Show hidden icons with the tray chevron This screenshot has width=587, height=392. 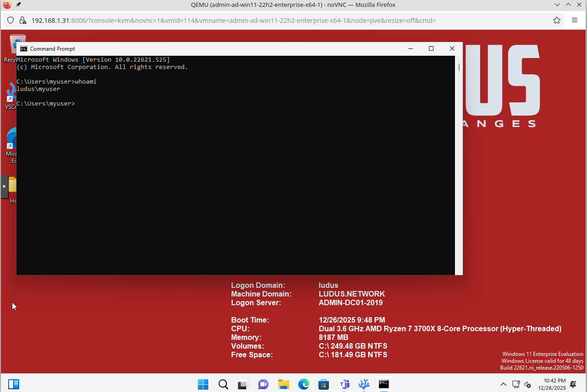pos(503,384)
